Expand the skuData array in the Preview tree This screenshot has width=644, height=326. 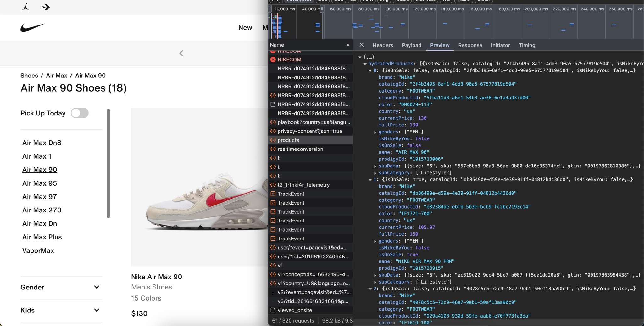(x=375, y=166)
